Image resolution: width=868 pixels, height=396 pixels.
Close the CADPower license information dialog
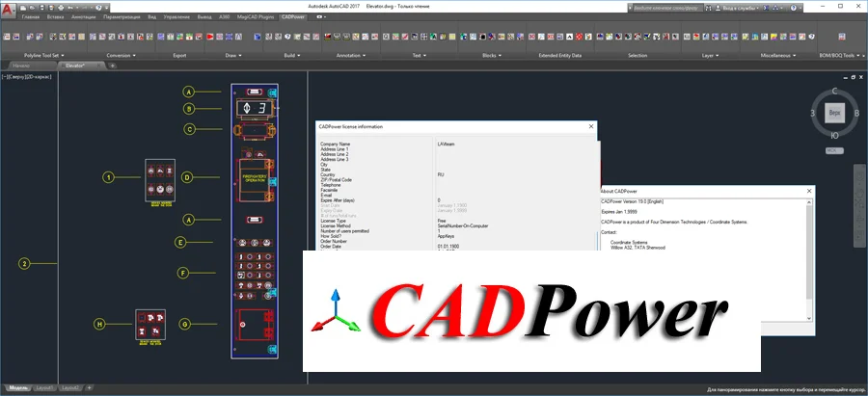point(591,126)
